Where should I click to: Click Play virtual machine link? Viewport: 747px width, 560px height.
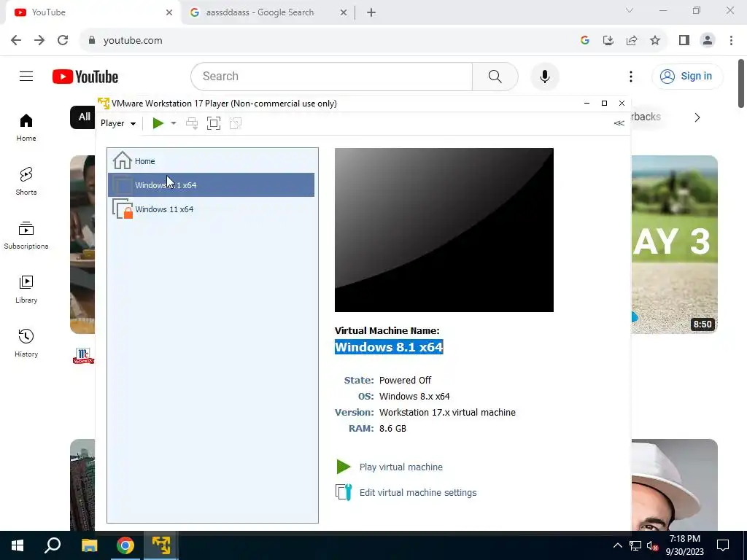[x=400, y=467]
